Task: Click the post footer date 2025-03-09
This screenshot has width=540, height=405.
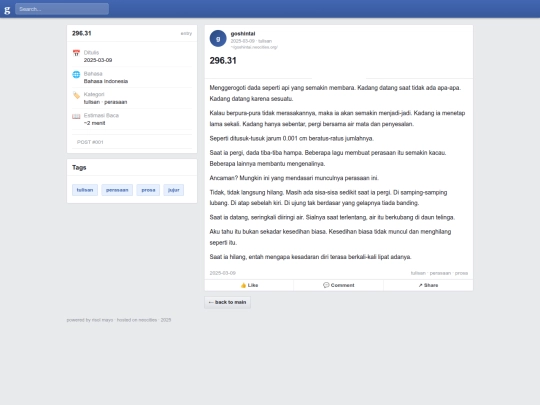Action: 222,273
